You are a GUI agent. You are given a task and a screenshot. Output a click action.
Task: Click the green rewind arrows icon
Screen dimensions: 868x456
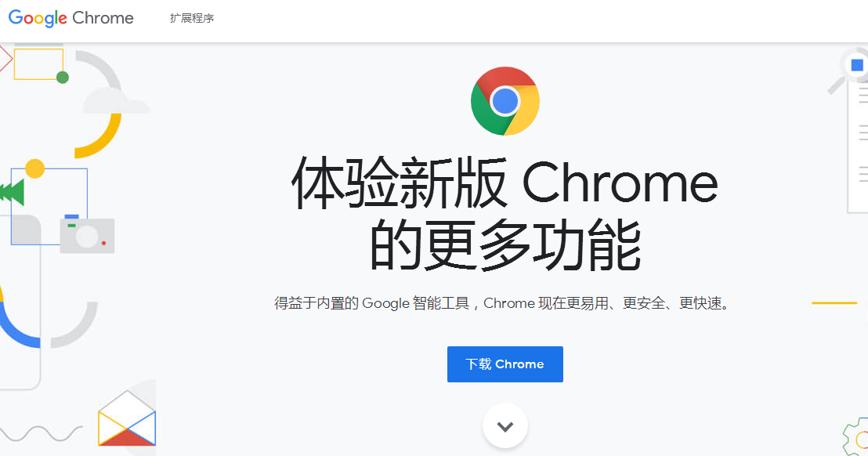[x=13, y=192]
